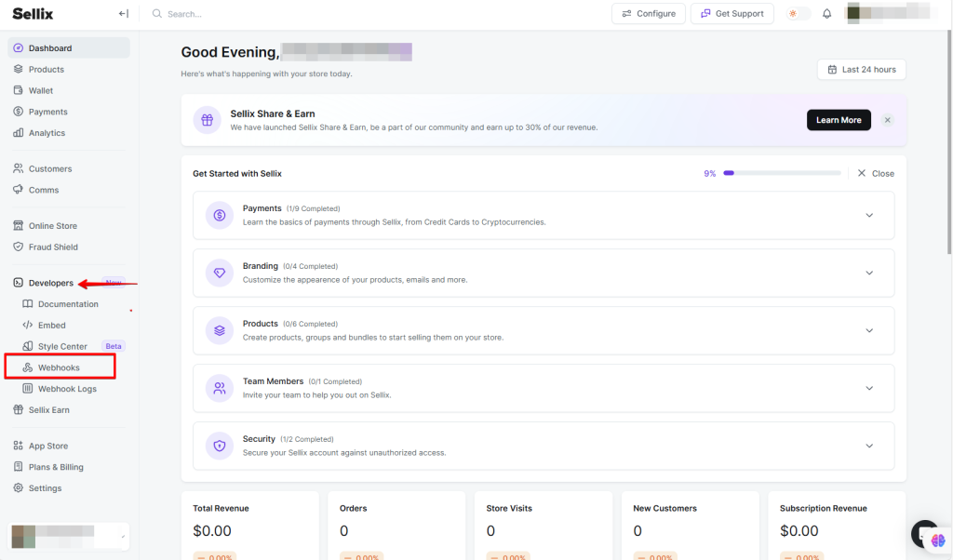Toggle the light/dark theme switch
953x560 pixels.
798,14
